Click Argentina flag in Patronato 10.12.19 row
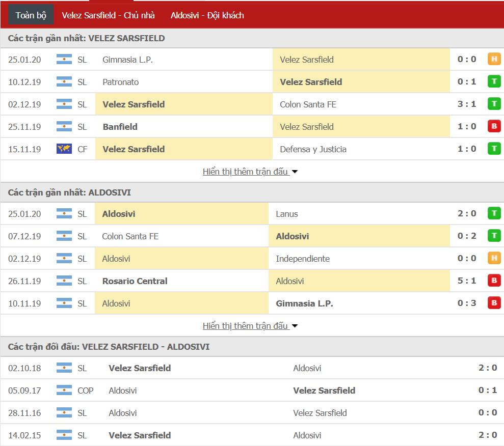The width and height of the screenshot is (504, 446). 64,82
